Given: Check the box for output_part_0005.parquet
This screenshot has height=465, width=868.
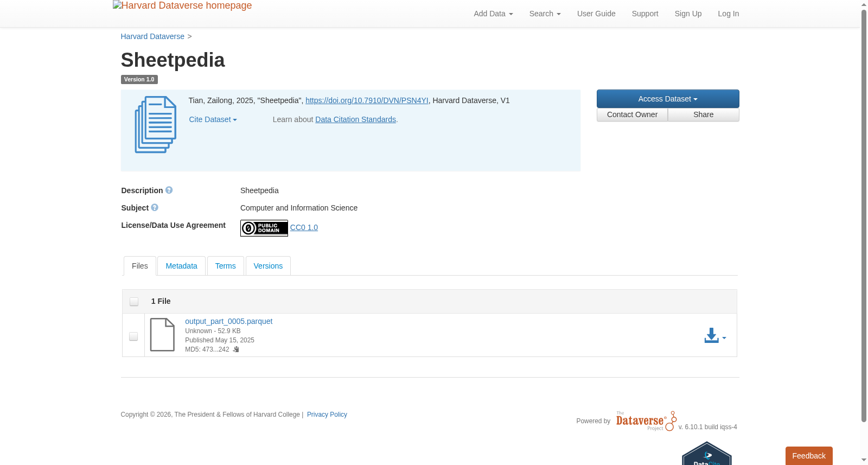Looking at the screenshot, I should click(133, 336).
